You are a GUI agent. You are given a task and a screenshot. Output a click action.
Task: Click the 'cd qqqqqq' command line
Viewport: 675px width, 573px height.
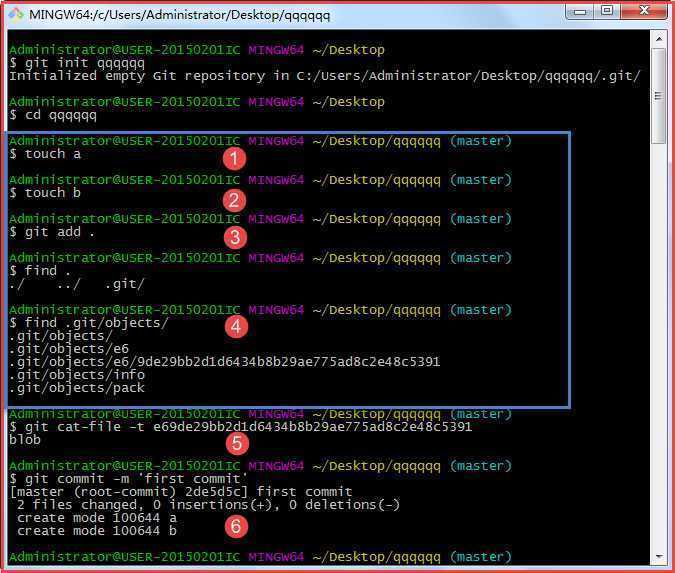click(x=53, y=115)
